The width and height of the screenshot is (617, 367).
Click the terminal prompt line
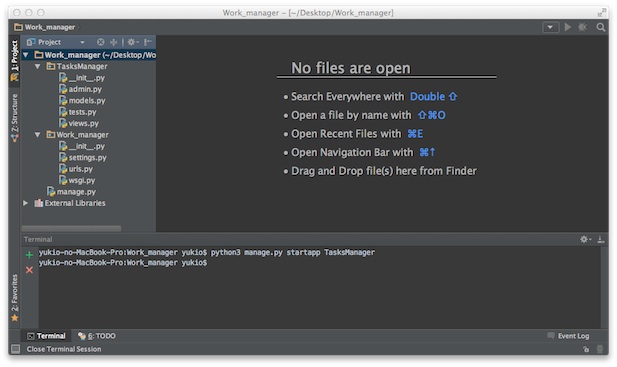[123, 262]
